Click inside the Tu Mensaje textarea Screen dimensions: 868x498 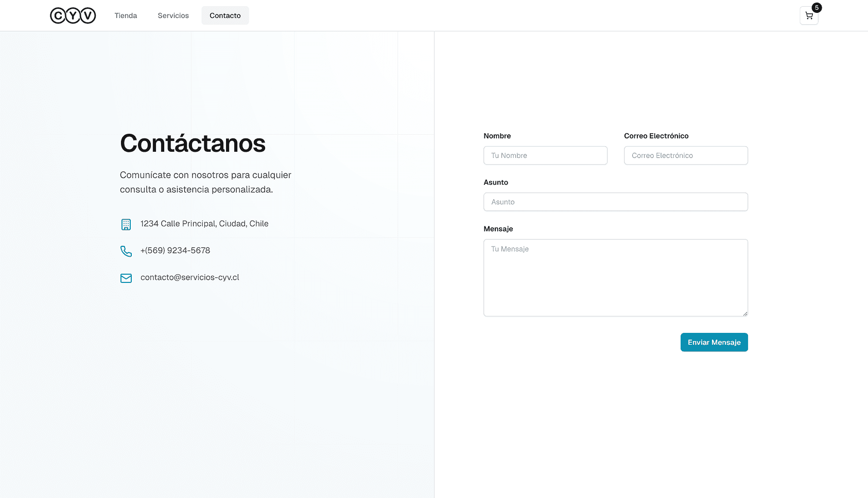tap(615, 278)
